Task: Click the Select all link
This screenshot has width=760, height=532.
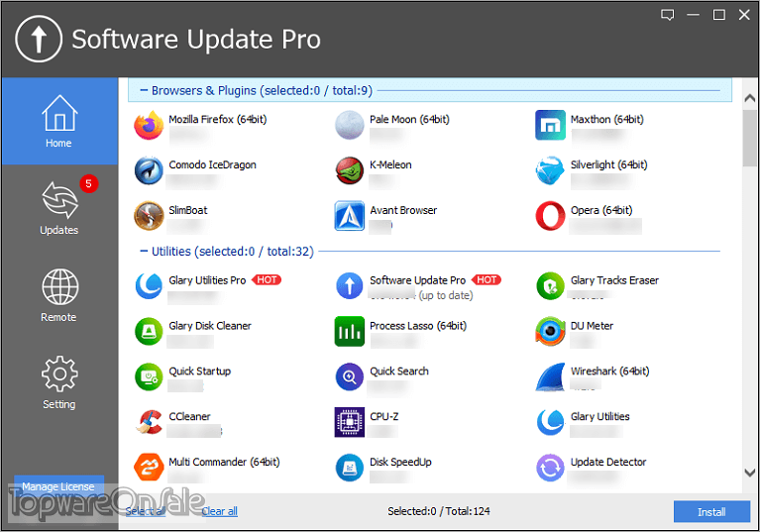Action: coord(146,511)
